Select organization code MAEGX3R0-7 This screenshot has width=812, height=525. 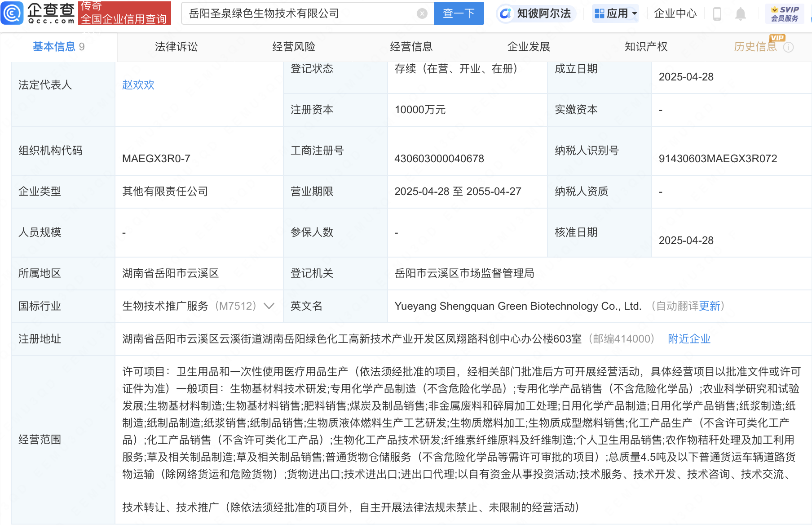(x=156, y=159)
